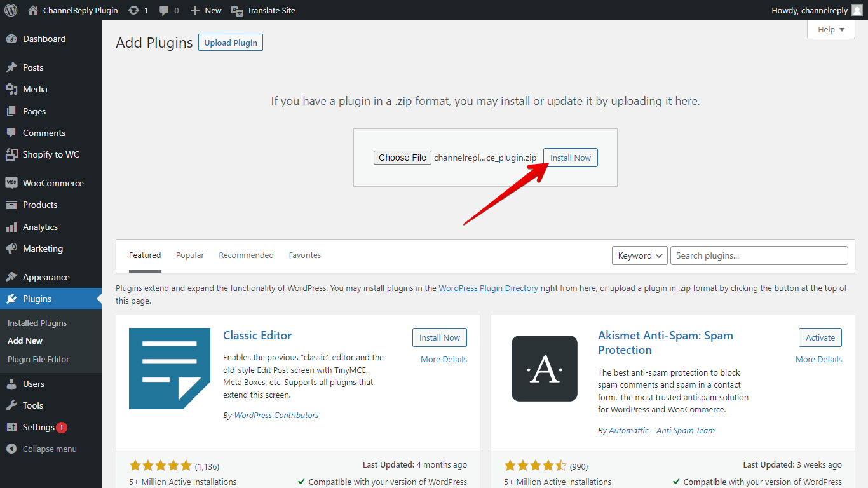Screen dimensions: 868x488
Task: Click the Marketing megaphone icon
Action: click(x=11, y=248)
